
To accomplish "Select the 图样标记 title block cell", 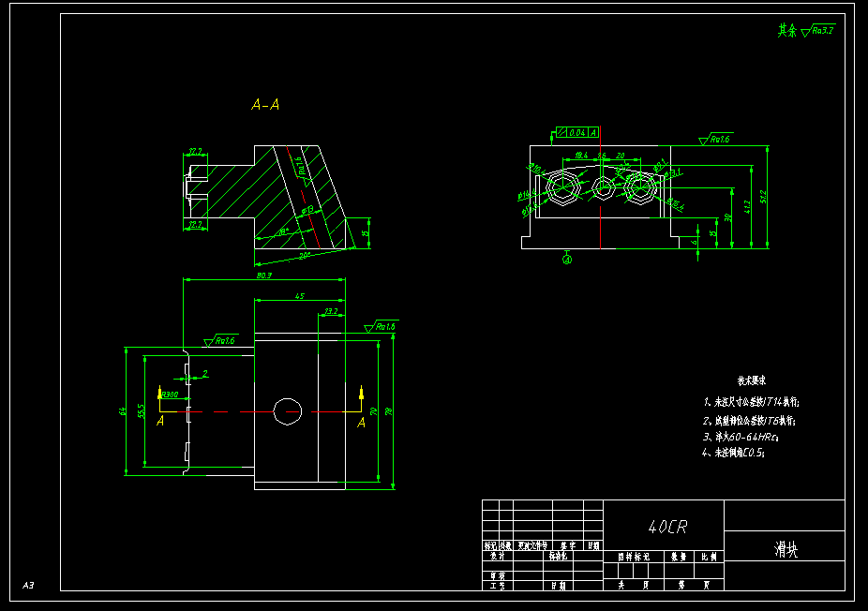I will click(634, 557).
